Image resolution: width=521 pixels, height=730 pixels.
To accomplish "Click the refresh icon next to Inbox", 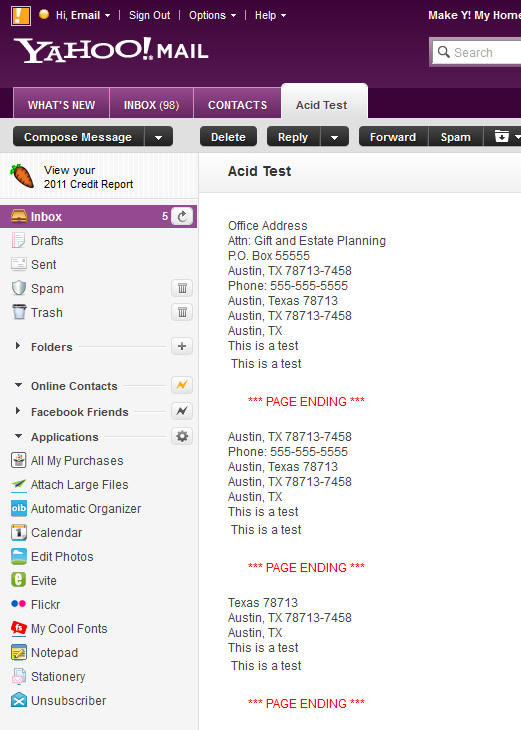I will [x=182, y=216].
